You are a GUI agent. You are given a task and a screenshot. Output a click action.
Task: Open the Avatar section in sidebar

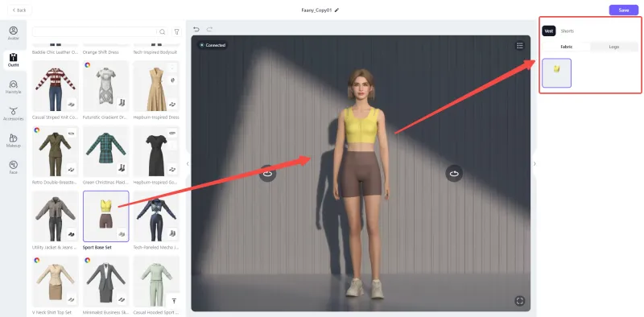(x=13, y=33)
